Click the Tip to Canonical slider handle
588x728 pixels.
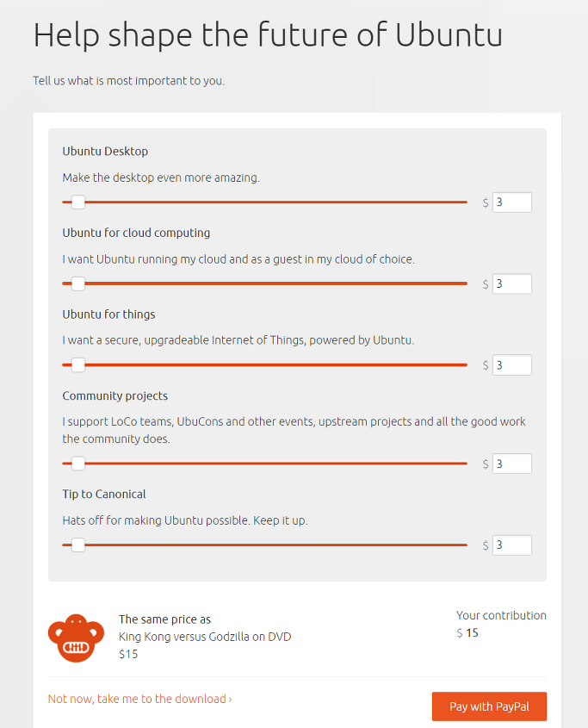click(x=78, y=545)
